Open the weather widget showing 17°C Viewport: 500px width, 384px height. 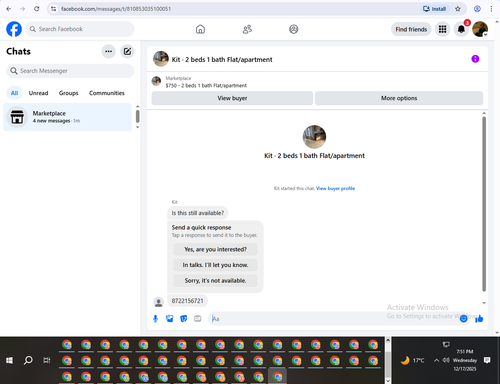(x=413, y=360)
